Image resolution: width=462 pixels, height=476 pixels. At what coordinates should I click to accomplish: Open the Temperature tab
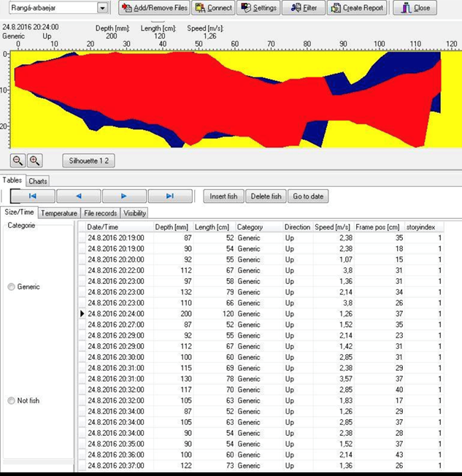click(59, 213)
